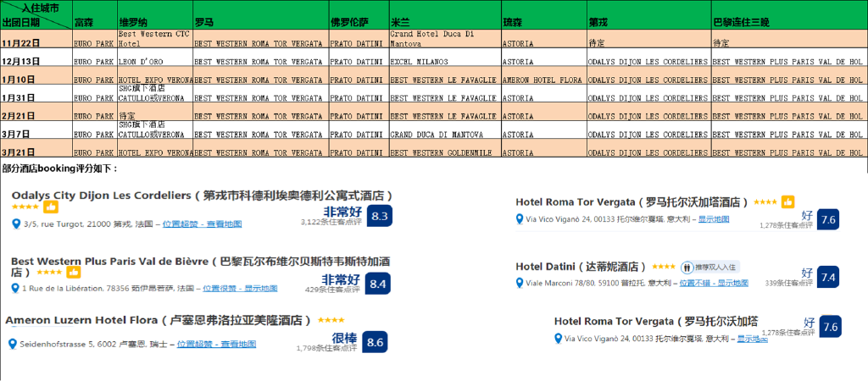Click the thumbs-up badge beside Odalys City Dijon
The height and width of the screenshot is (381, 868).
[x=51, y=207]
